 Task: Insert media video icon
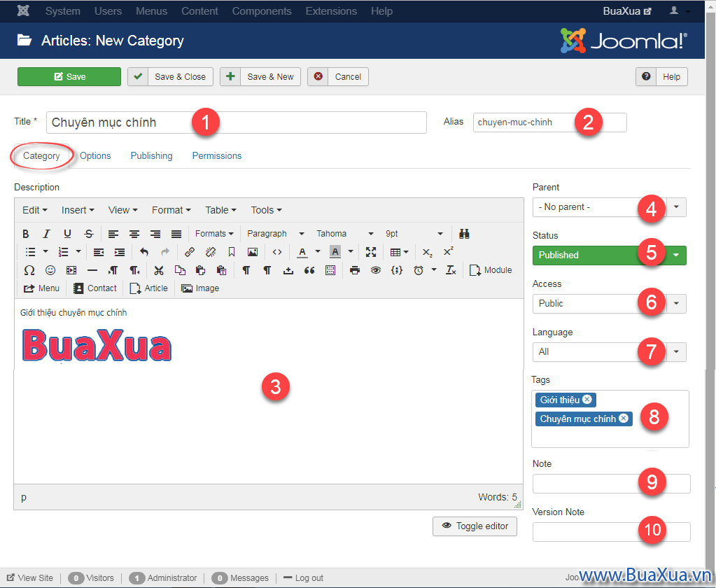(x=71, y=270)
